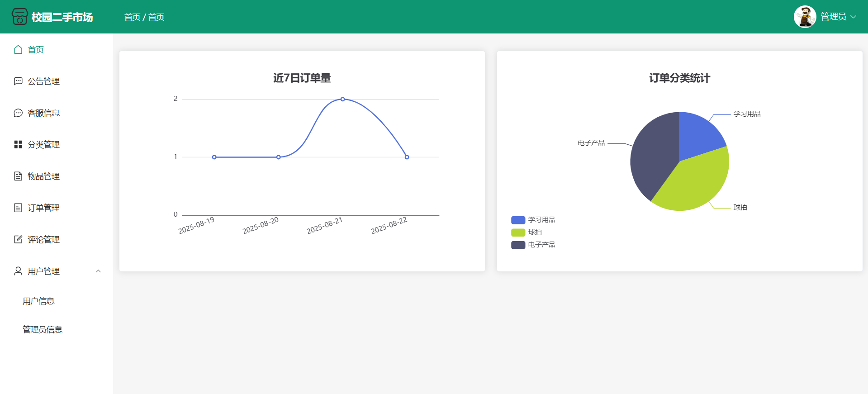Click the 2025-08-21 peak data point
The image size is (868, 394).
pyautogui.click(x=343, y=99)
